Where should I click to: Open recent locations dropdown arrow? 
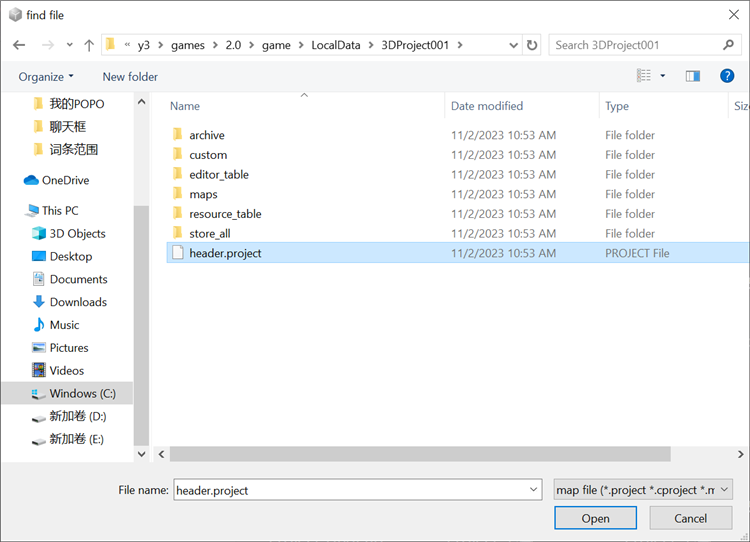click(70, 45)
